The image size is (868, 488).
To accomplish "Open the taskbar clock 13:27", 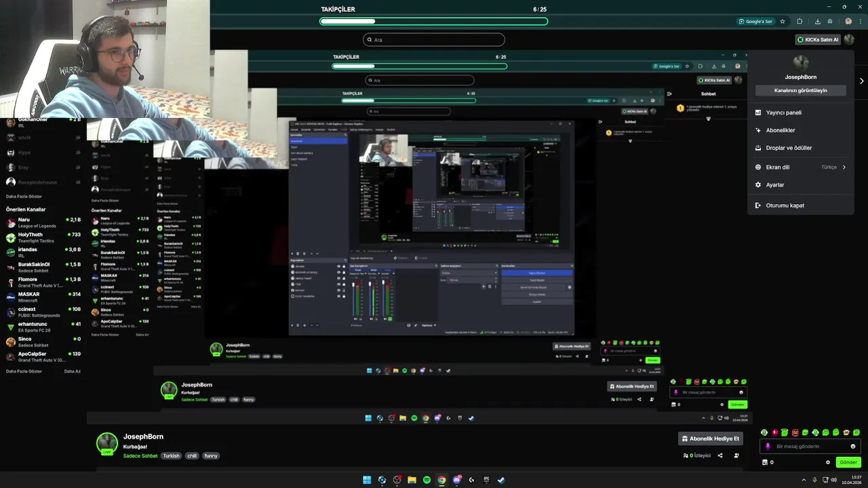I will 852,480.
